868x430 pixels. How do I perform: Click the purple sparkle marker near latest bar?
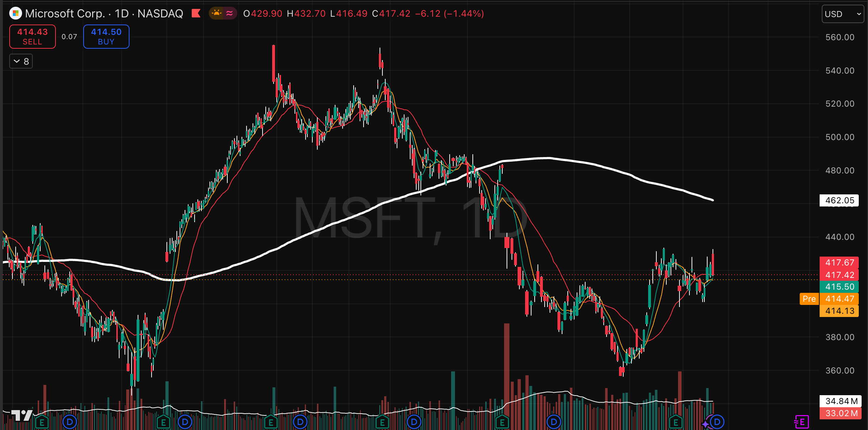coord(705,424)
